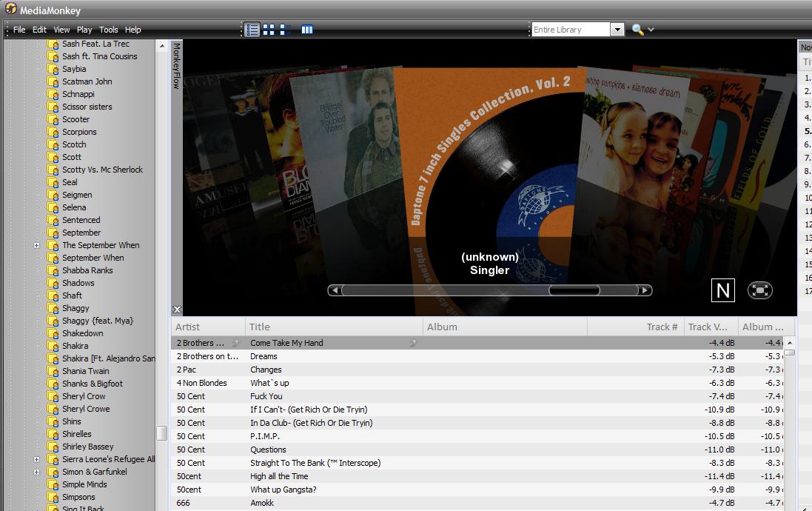Select the Saybia folder icon
812x511 pixels.
coord(53,69)
